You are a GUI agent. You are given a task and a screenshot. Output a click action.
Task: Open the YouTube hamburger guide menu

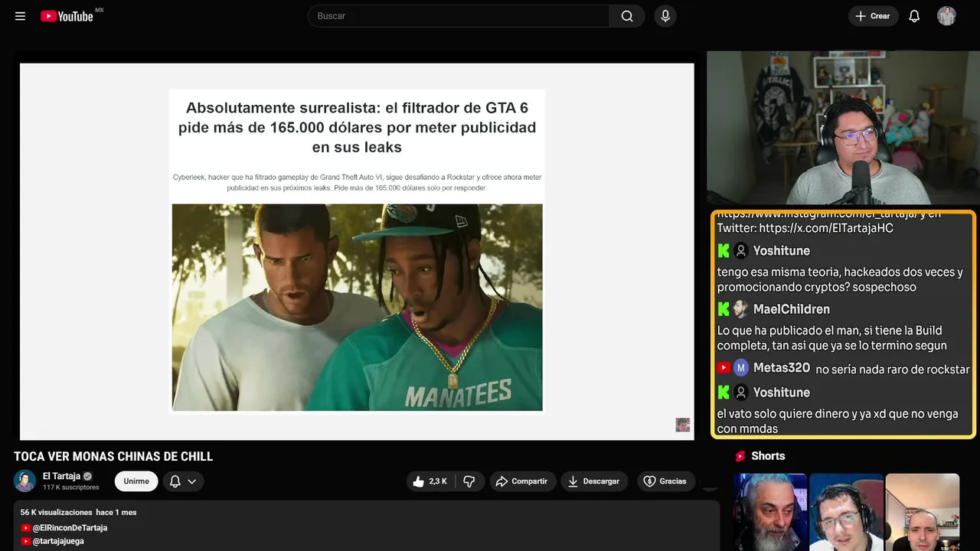tap(20, 16)
